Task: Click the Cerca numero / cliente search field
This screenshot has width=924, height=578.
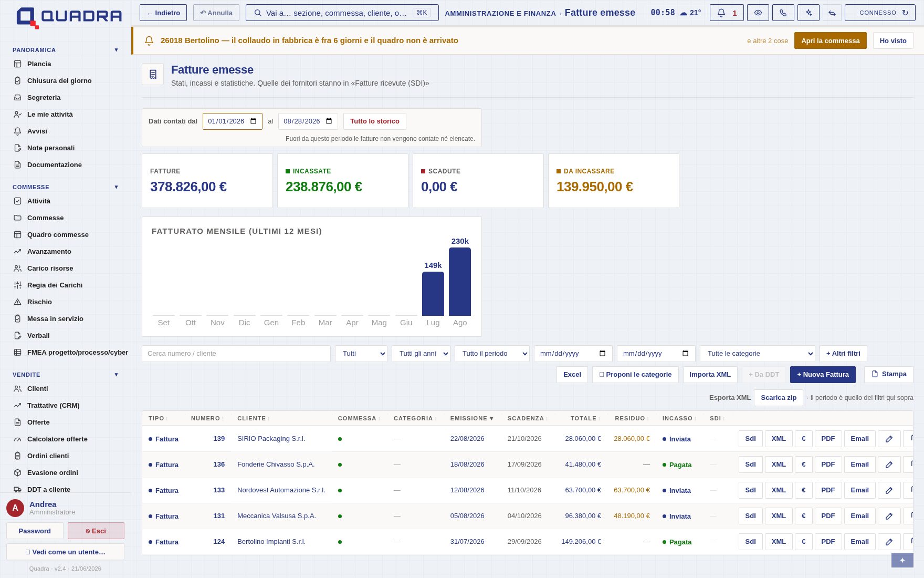Action: coord(236,354)
